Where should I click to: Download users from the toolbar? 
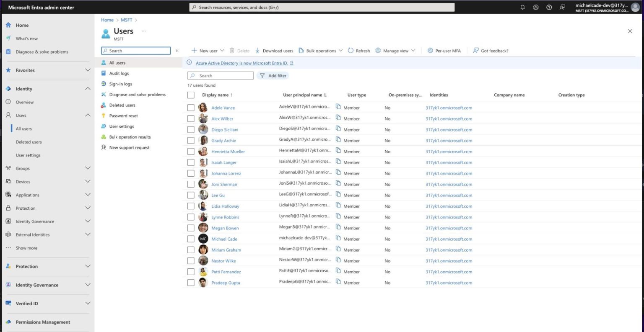point(274,50)
